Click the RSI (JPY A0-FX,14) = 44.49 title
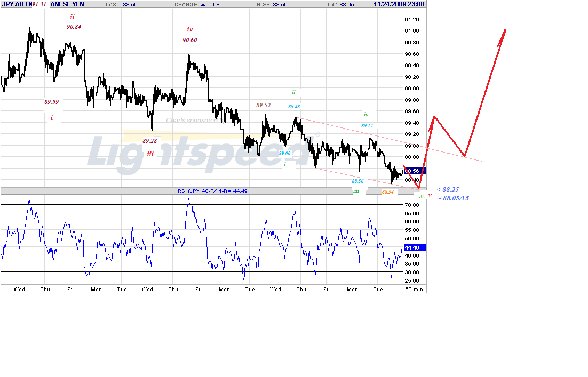 click(x=212, y=191)
